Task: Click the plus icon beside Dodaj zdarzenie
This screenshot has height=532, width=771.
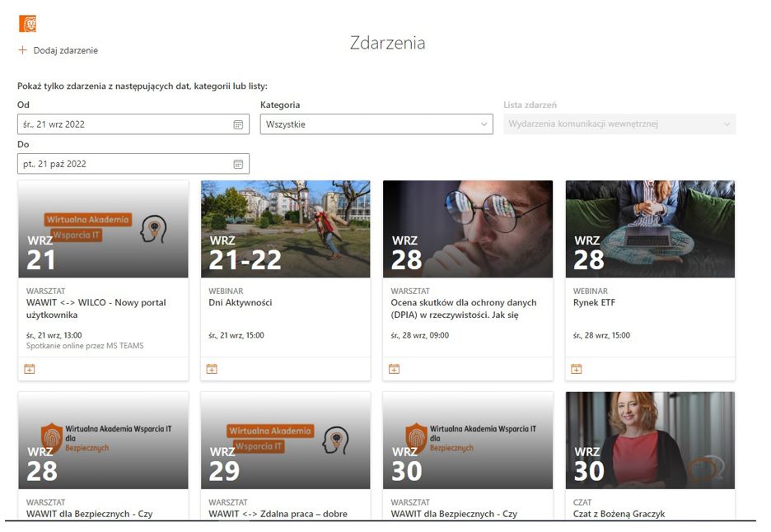Action: [x=22, y=50]
